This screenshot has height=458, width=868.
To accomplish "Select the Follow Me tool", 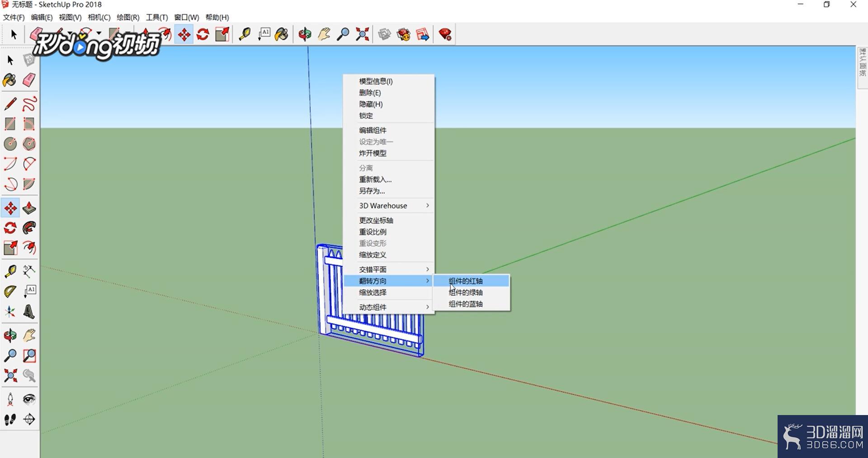I will (29, 228).
